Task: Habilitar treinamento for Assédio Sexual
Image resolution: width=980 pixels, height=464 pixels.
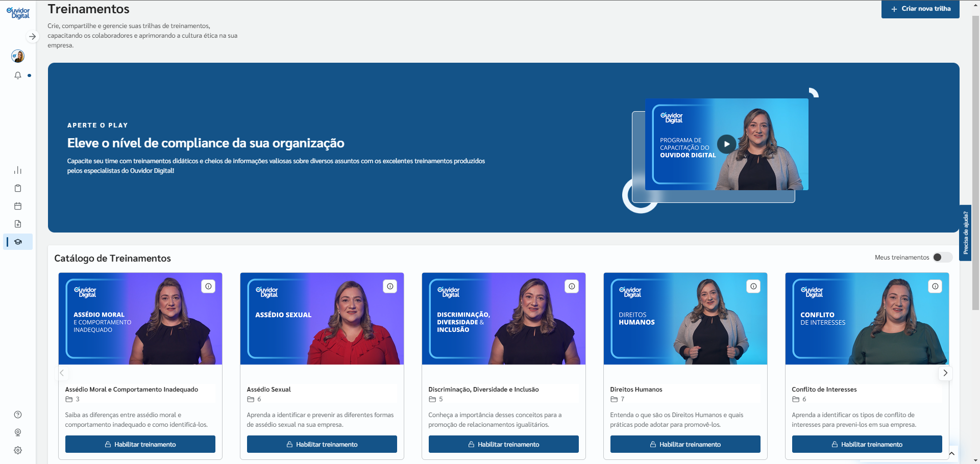Action: pyautogui.click(x=322, y=444)
